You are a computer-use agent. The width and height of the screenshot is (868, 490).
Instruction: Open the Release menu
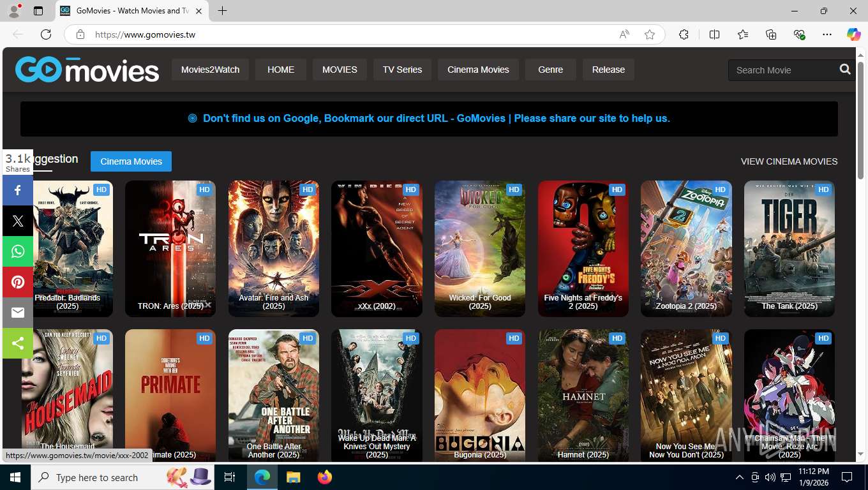[x=608, y=70]
